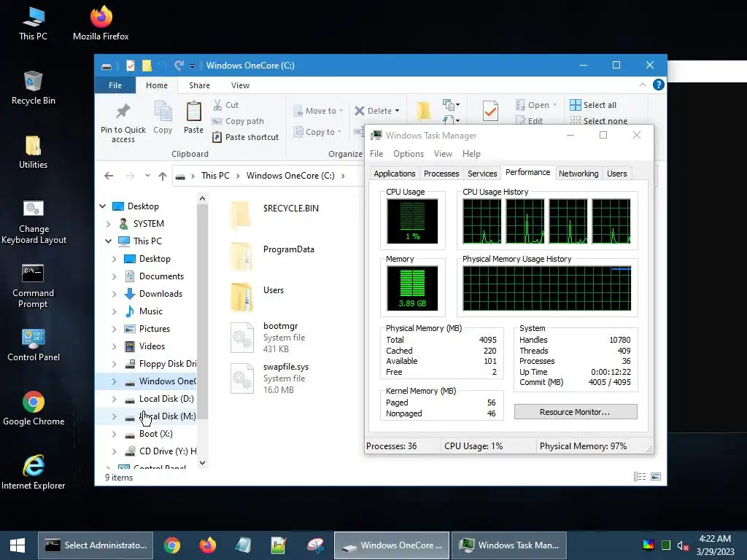This screenshot has height=560, width=747.
Task: Launch Mozilla Firefox from desktop
Action: click(101, 23)
